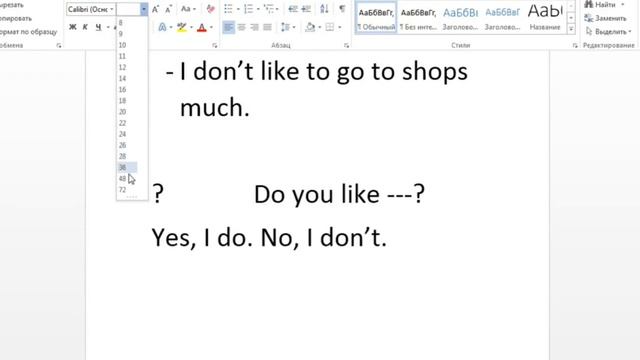Click Копировать copy button
The width and height of the screenshot is (640, 360).
[16, 18]
